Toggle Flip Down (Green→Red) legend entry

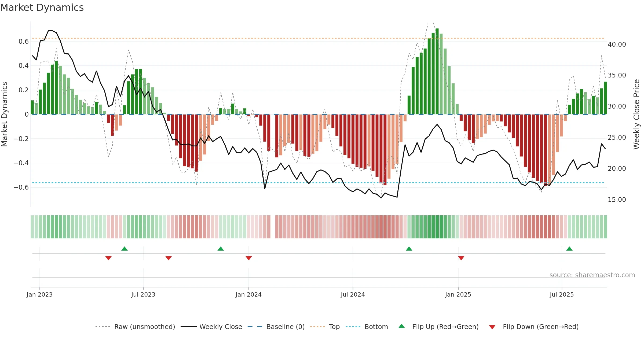(534, 327)
